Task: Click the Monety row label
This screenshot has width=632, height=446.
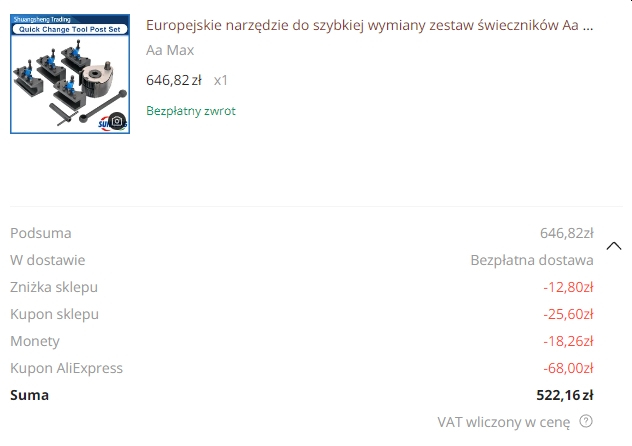Action: click(x=35, y=341)
